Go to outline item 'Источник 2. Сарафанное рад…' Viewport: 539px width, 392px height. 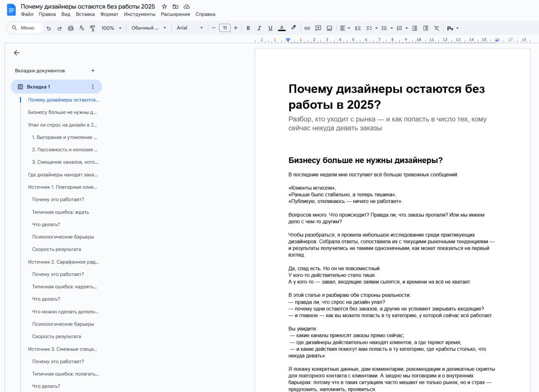(64, 262)
